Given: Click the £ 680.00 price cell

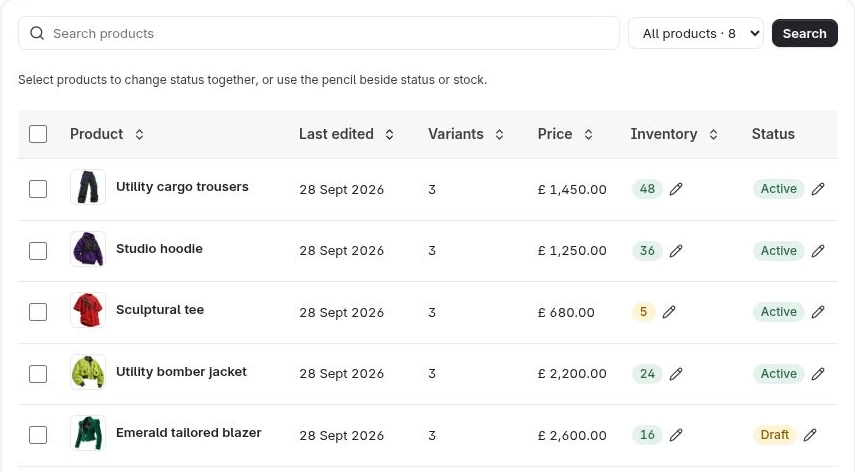Looking at the screenshot, I should pos(566,313).
